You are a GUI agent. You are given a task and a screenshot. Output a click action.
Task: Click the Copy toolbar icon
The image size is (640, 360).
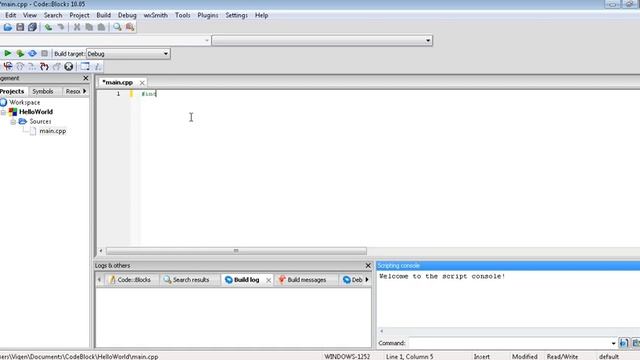coord(89,27)
